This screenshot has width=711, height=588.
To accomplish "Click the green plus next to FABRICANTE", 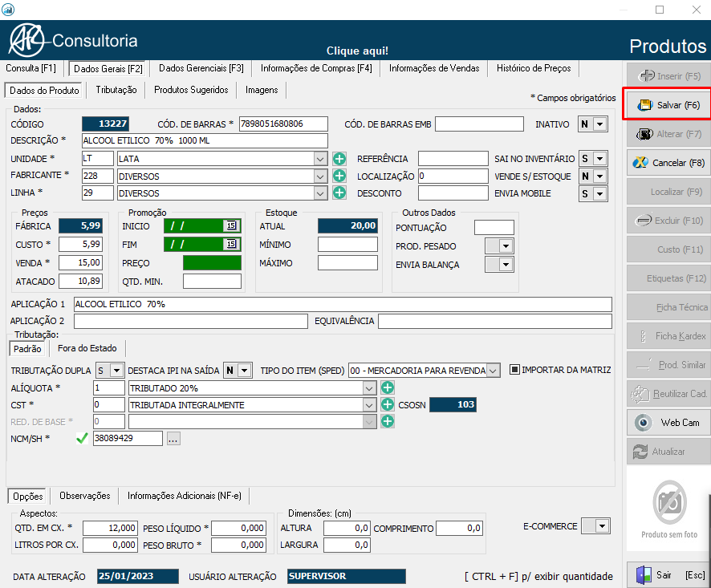I will click(x=339, y=176).
